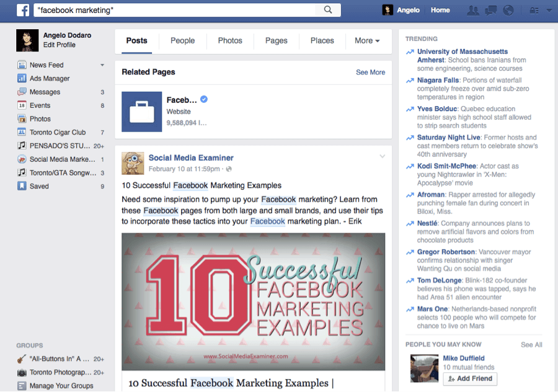Open Nestlé trending topic
558x392 pixels.
[427, 223]
